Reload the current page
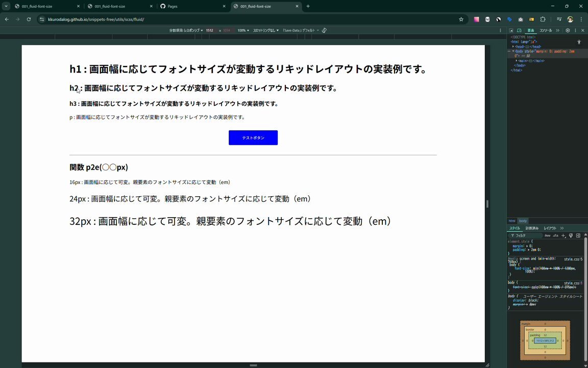 pyautogui.click(x=29, y=19)
